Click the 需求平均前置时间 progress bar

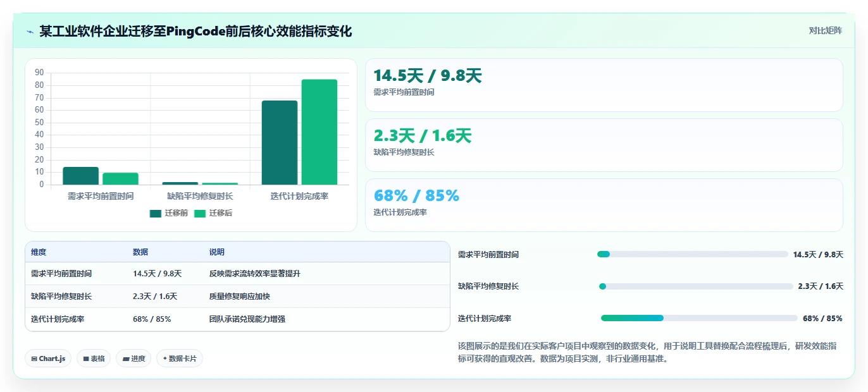693,254
